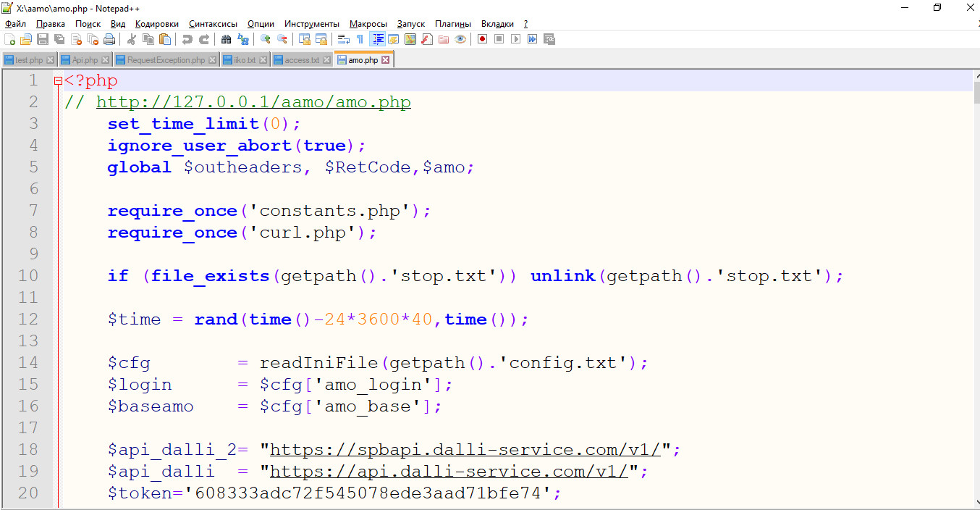Open Find with the binoculars icon

(227, 39)
